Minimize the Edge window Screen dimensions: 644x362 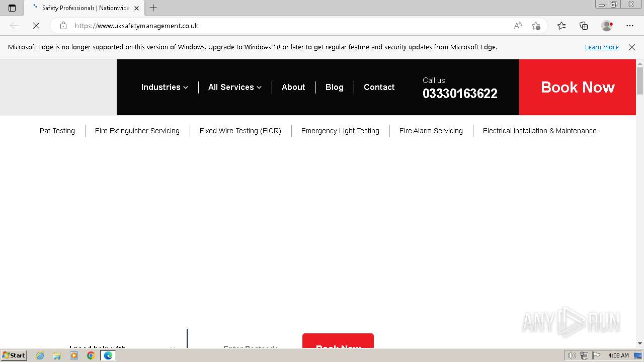[601, 4]
